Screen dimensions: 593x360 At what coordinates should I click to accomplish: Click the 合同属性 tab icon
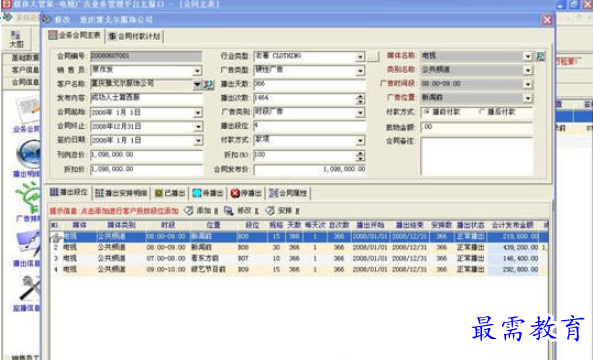pyautogui.click(x=273, y=193)
